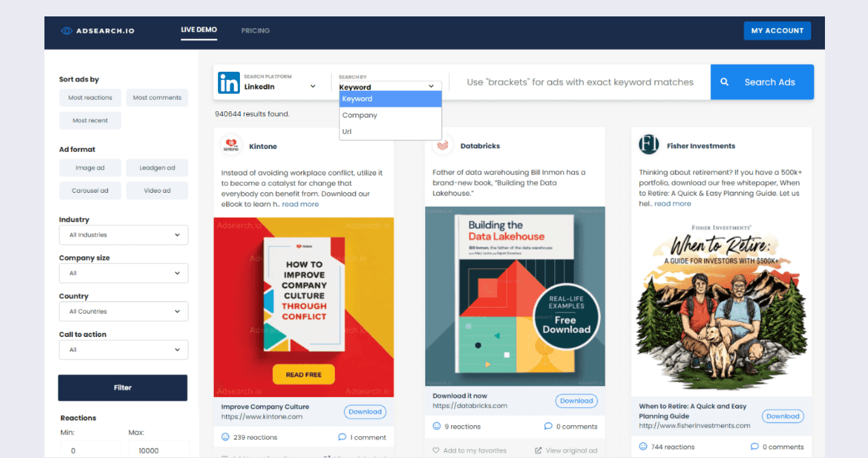The height and width of the screenshot is (458, 868).
Task: Click comment bubble icon on Databricks ad
Action: (548, 426)
